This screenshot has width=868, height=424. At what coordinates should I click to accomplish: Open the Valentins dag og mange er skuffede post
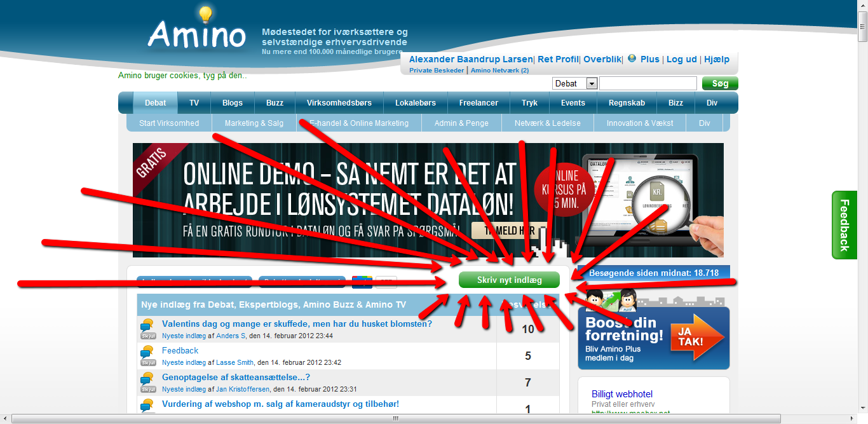tap(297, 324)
